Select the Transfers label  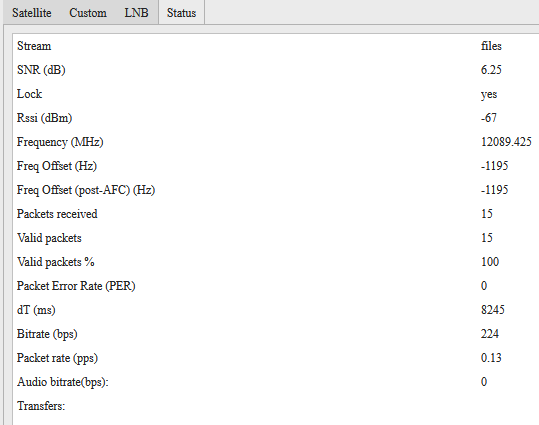41,406
